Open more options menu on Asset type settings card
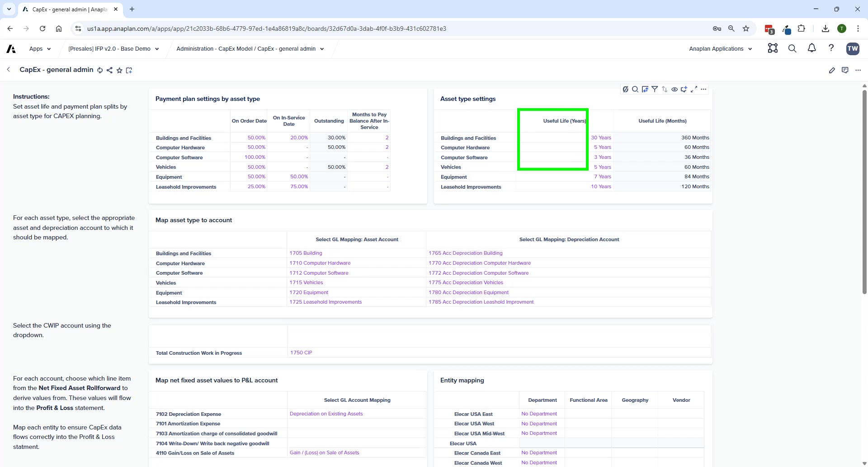 pyautogui.click(x=704, y=89)
